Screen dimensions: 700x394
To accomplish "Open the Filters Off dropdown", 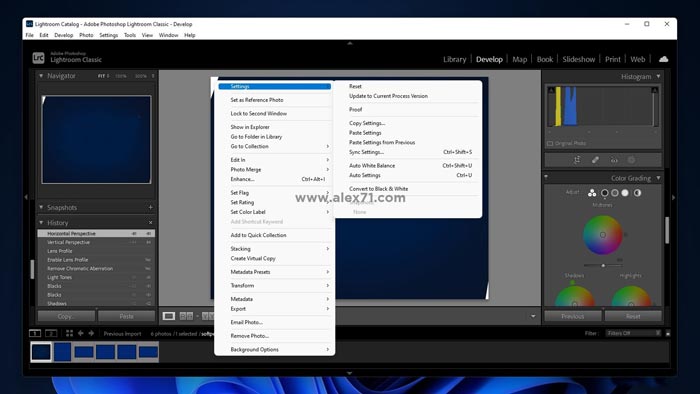I will (x=633, y=333).
